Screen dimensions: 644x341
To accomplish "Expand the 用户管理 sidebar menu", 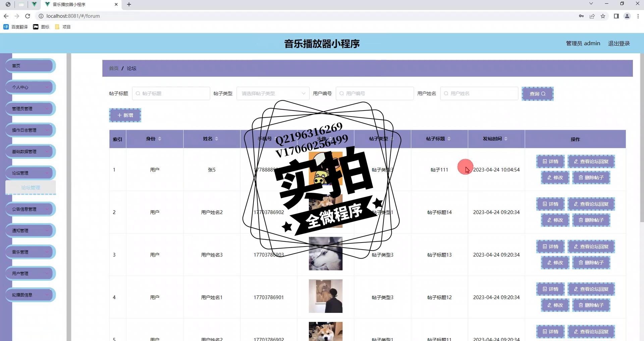I will [30, 273].
